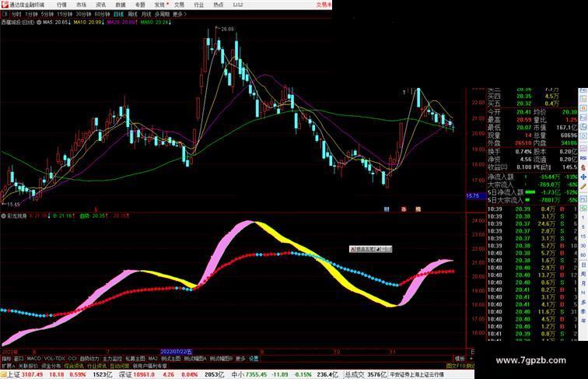
Task: Select the MA2 indicator tab
Action: click(x=152, y=359)
